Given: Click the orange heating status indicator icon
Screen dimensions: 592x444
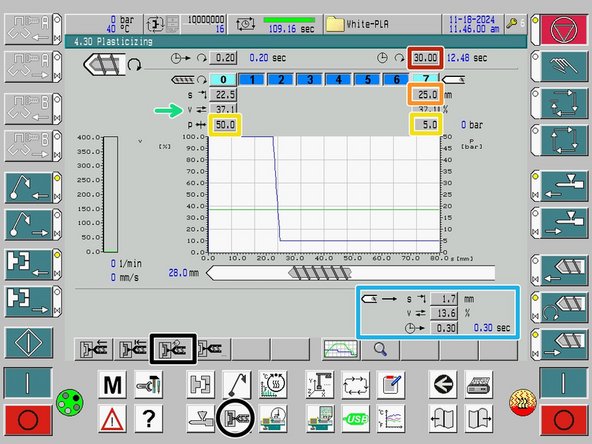Looking at the screenshot, I should [x=523, y=402].
